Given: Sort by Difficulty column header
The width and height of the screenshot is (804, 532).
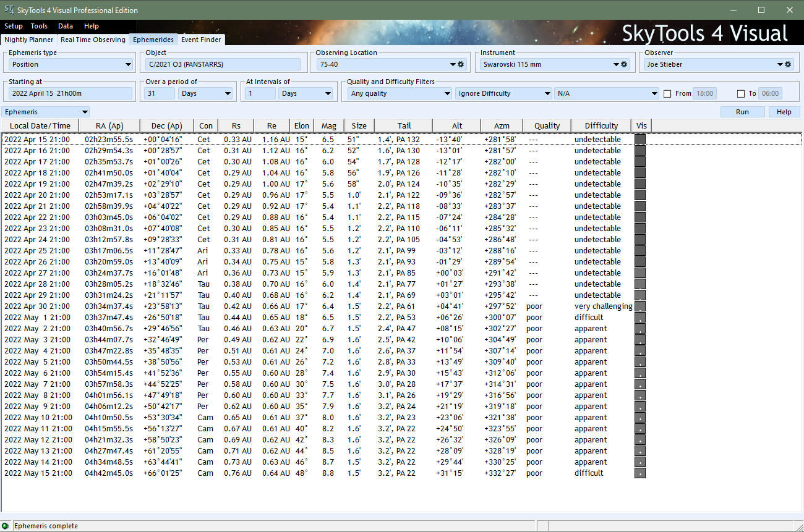Looking at the screenshot, I should [x=601, y=125].
